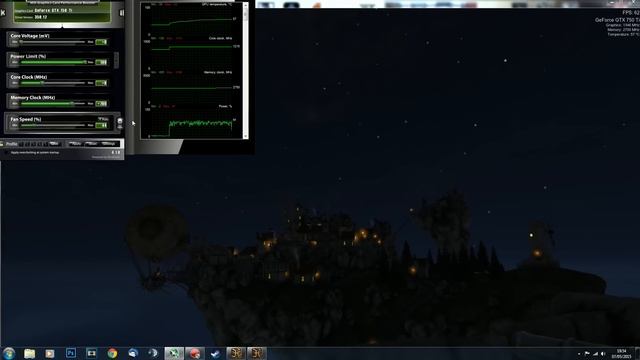This screenshot has height=360, width=640.
Task: Select the Power % graph
Action: (192, 122)
